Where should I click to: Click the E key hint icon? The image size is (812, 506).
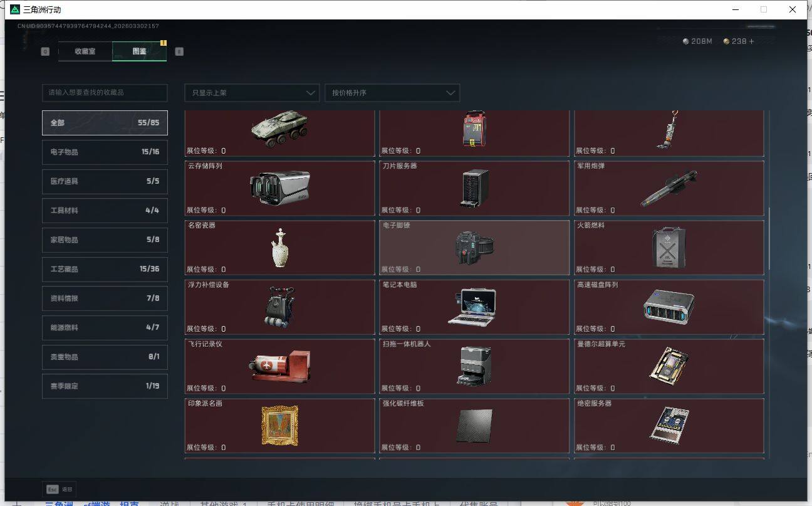[179, 51]
